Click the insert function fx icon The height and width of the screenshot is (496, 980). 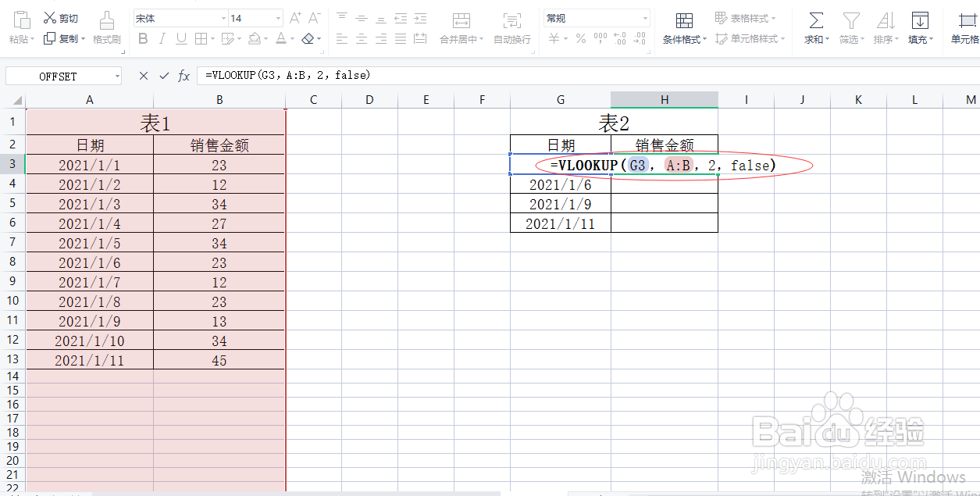(x=184, y=76)
